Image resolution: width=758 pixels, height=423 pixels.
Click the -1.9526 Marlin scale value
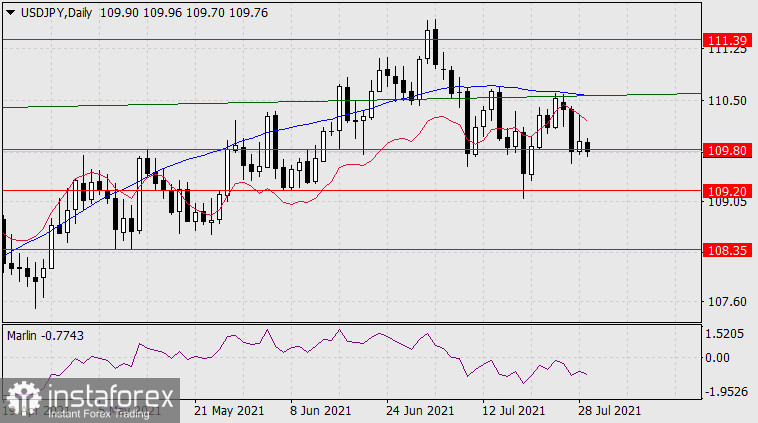point(725,391)
